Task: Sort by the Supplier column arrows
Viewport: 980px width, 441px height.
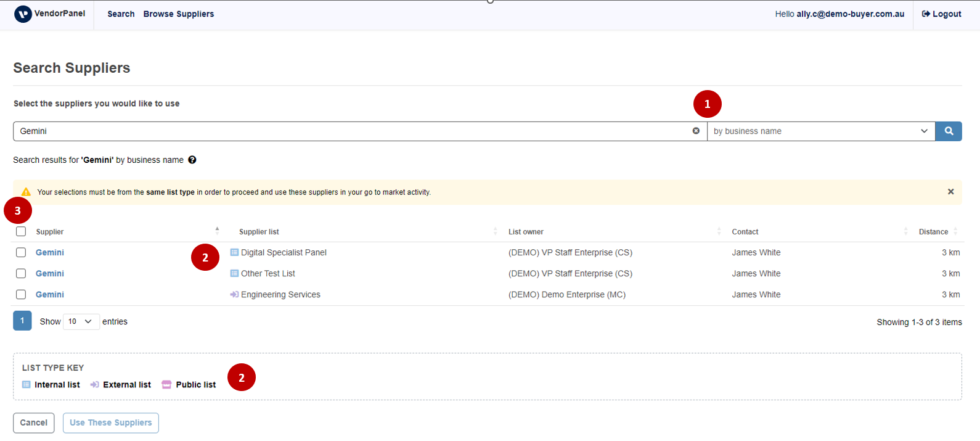Action: 217,231
